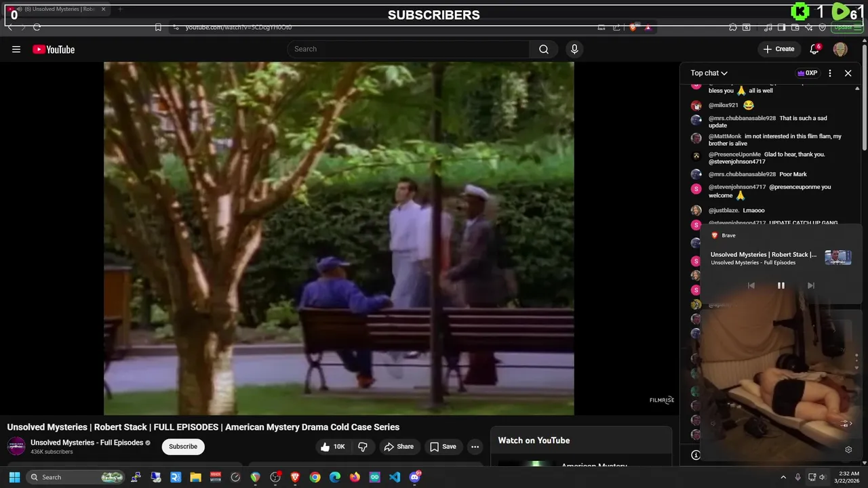Open the Windows Start menu
The width and height of the screenshot is (868, 488).
14,477
